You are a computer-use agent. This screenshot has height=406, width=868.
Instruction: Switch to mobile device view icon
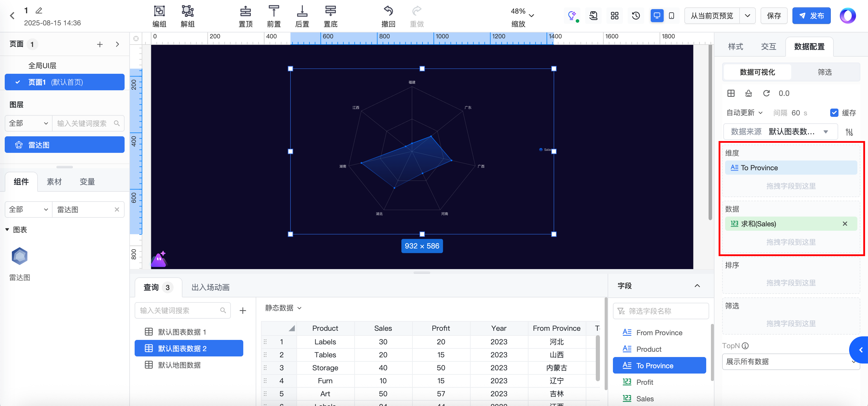(x=671, y=16)
